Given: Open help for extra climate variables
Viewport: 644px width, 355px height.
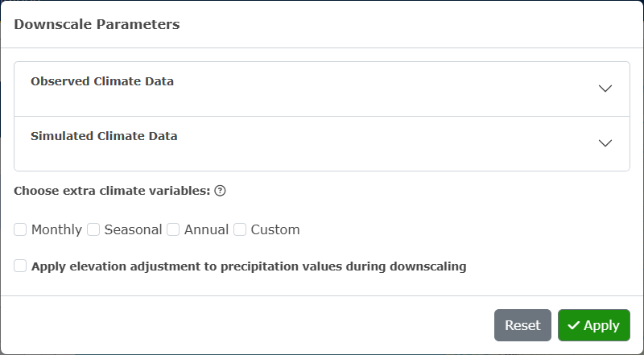Looking at the screenshot, I should click(x=220, y=191).
